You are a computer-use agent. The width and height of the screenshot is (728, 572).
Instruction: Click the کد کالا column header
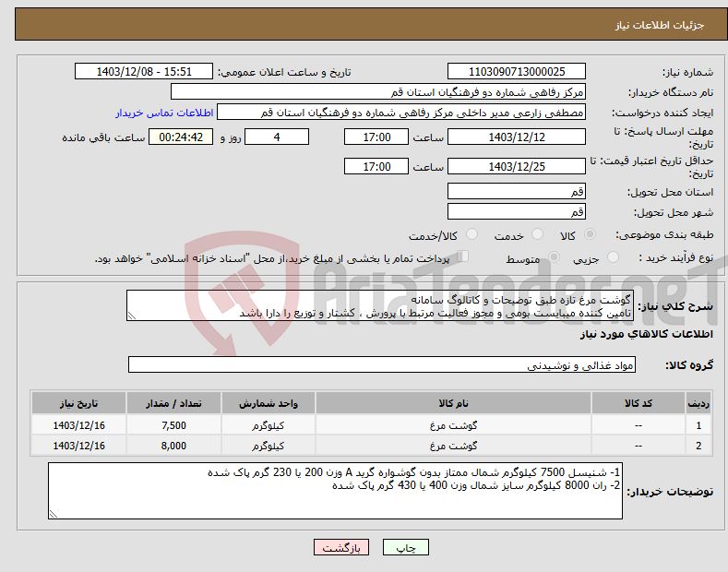(x=638, y=403)
